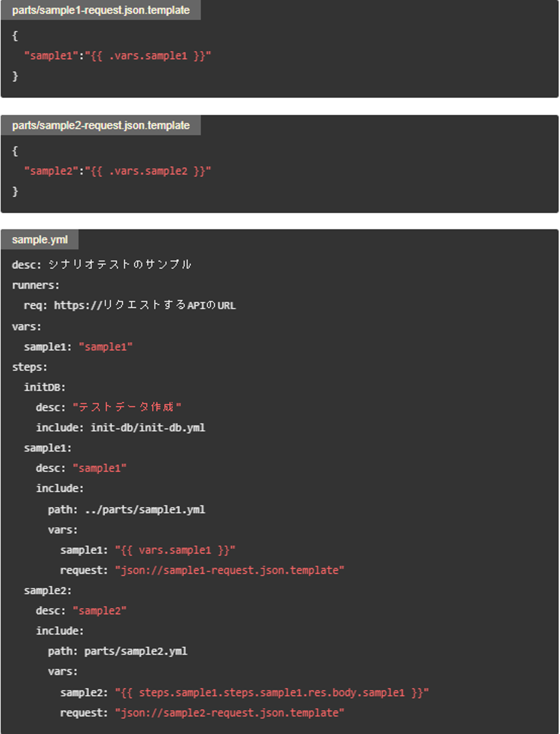This screenshot has width=560, height=734.
Task: Click the steps: key in sample.yml
Action: (x=30, y=367)
